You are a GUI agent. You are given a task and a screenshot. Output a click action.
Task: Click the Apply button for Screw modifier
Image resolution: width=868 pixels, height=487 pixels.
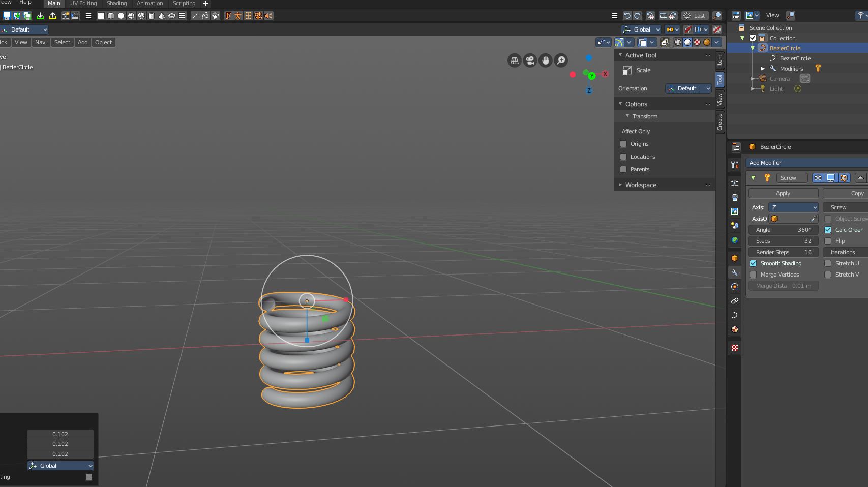pos(783,193)
